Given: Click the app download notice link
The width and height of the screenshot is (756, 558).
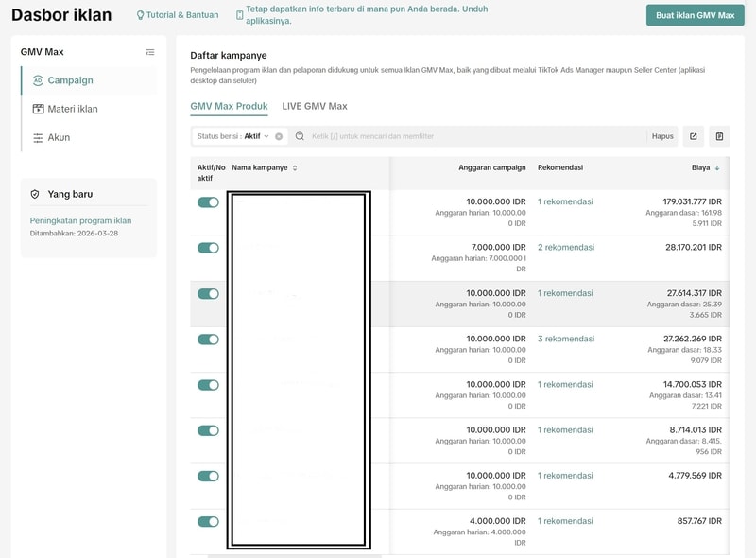Looking at the screenshot, I should (367, 15).
